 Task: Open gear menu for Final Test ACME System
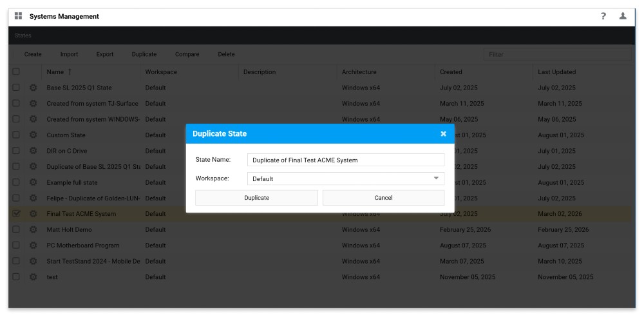click(x=33, y=214)
